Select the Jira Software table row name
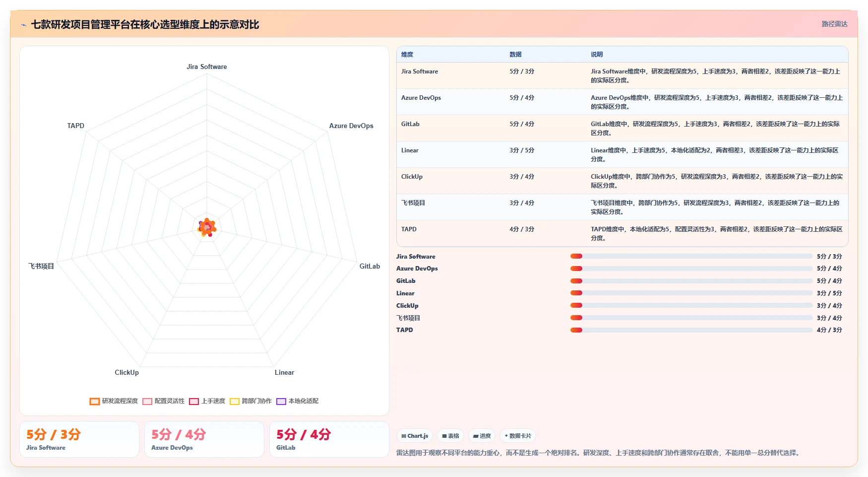Screen dimensions: 868x477 click(420, 71)
